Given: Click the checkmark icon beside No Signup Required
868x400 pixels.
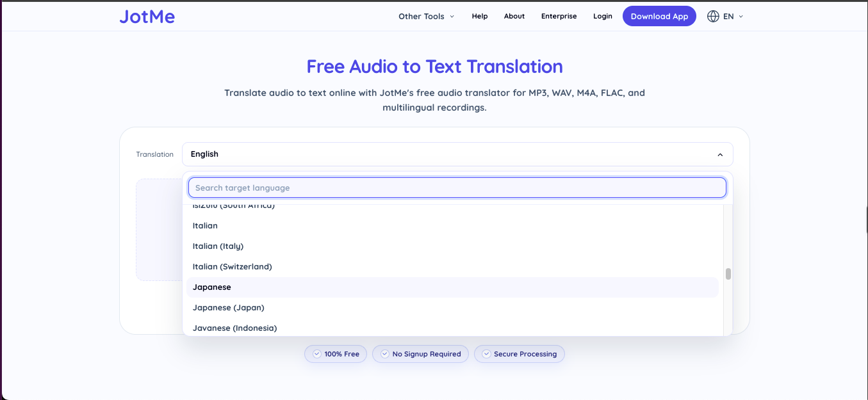Looking at the screenshot, I should tap(384, 354).
